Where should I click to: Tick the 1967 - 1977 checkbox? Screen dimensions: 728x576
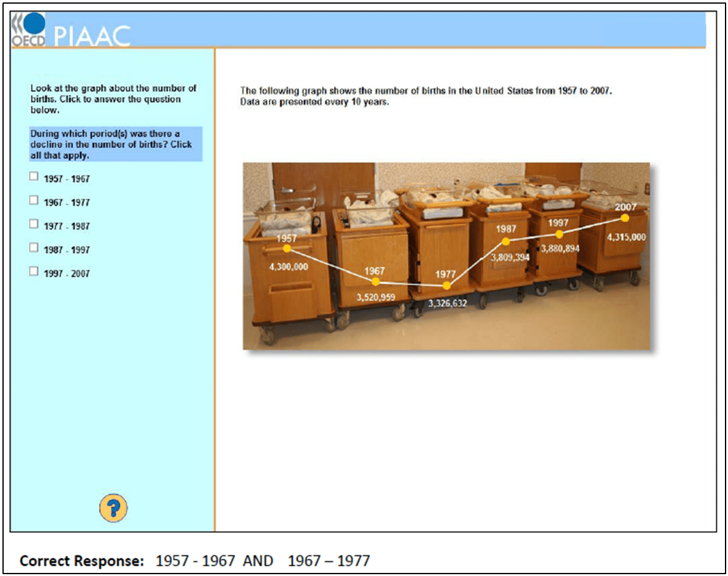point(34,201)
